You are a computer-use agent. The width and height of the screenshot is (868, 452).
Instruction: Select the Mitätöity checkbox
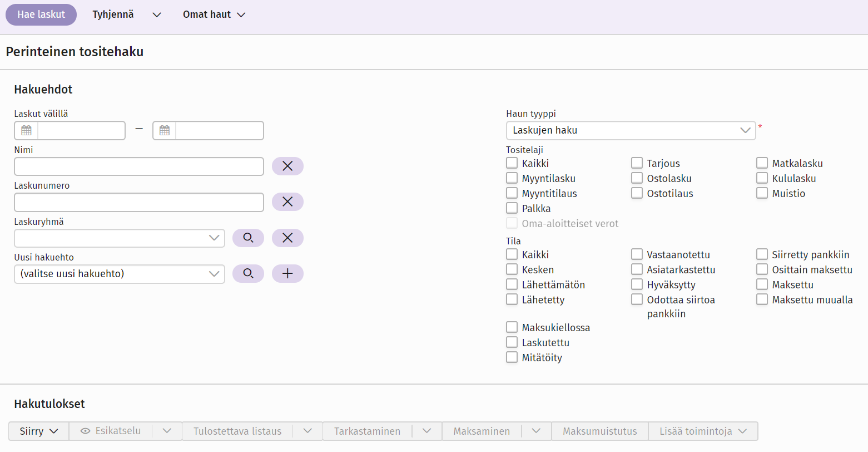click(x=512, y=357)
